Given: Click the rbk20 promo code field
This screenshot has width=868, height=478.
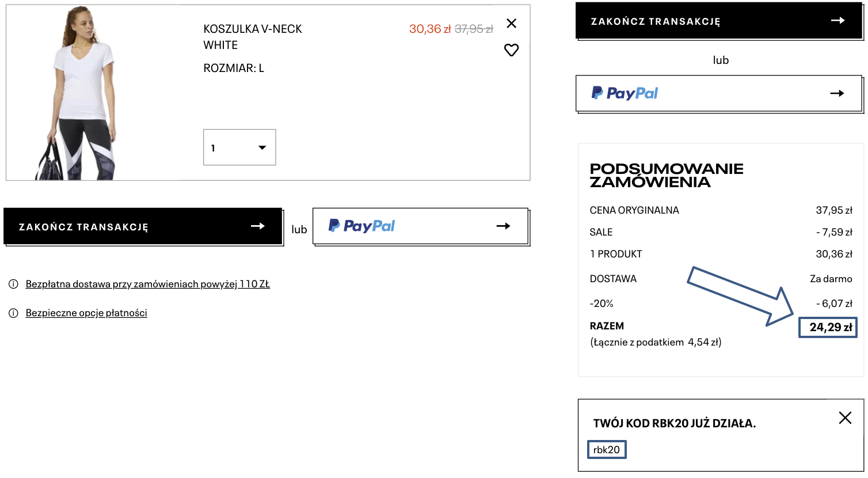Looking at the screenshot, I should click(607, 450).
